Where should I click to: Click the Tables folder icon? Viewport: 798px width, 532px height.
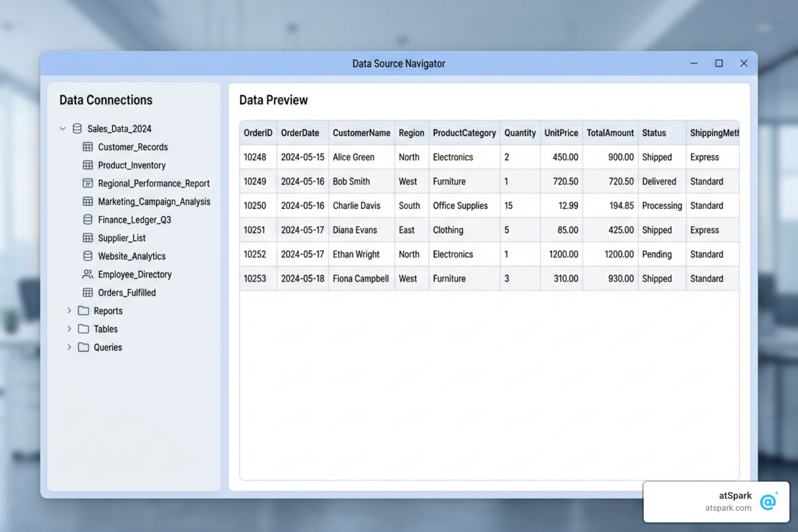click(x=84, y=329)
